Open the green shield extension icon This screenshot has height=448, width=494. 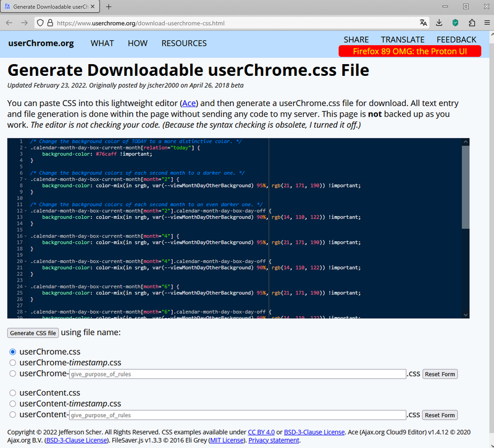coord(455,23)
